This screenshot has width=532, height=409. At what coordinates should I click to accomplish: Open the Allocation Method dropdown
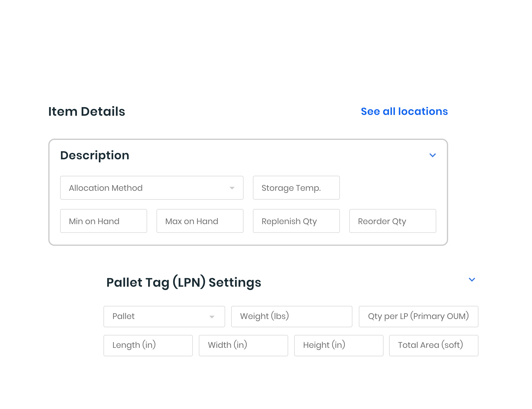point(151,188)
